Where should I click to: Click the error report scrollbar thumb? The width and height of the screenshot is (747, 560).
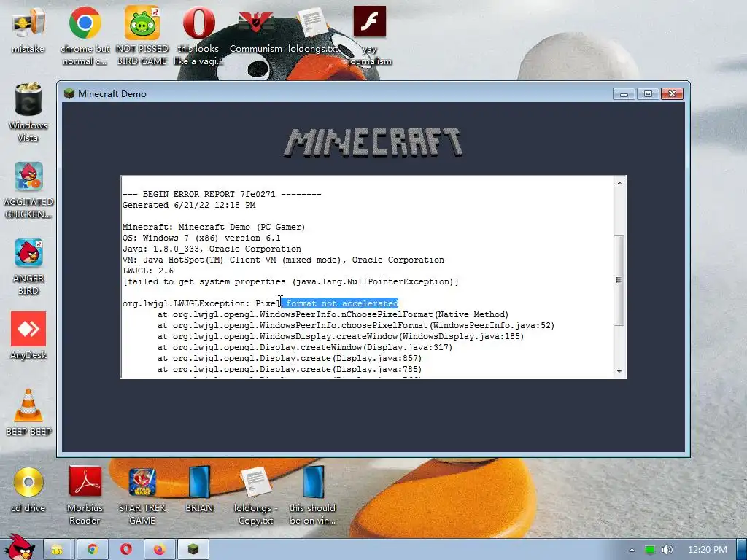619,280
